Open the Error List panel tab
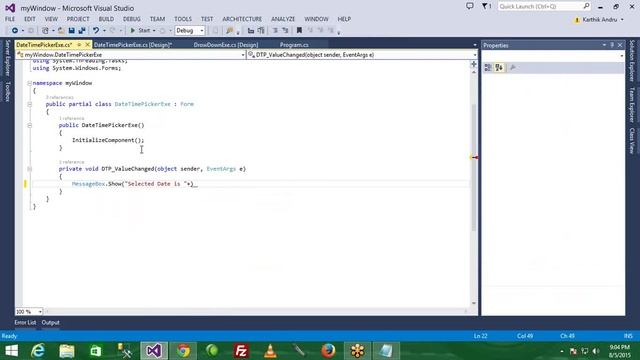 [25, 322]
